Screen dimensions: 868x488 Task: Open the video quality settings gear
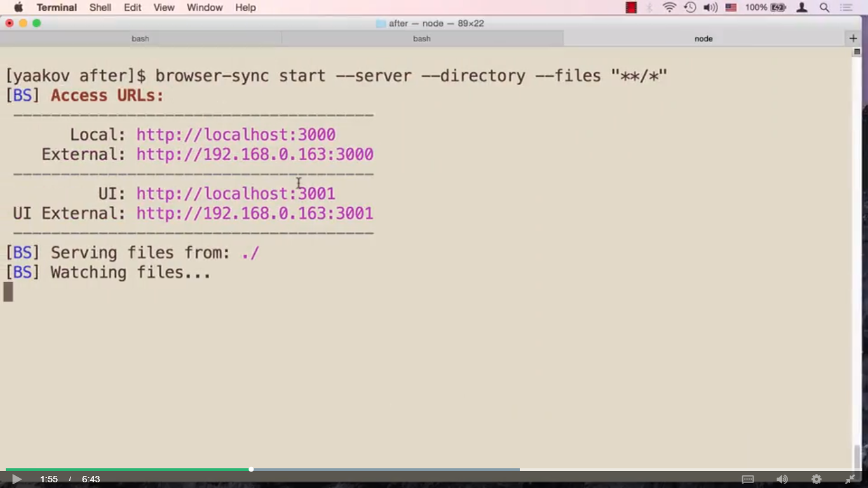[x=817, y=479]
